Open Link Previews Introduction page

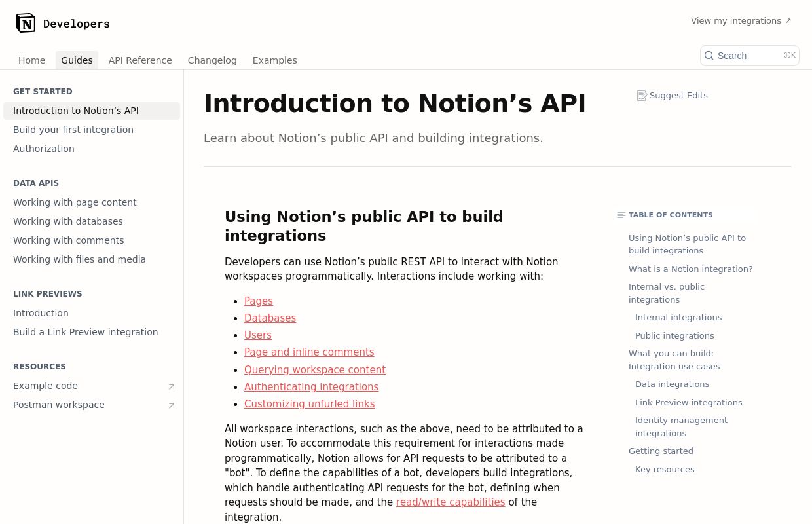pos(92,313)
